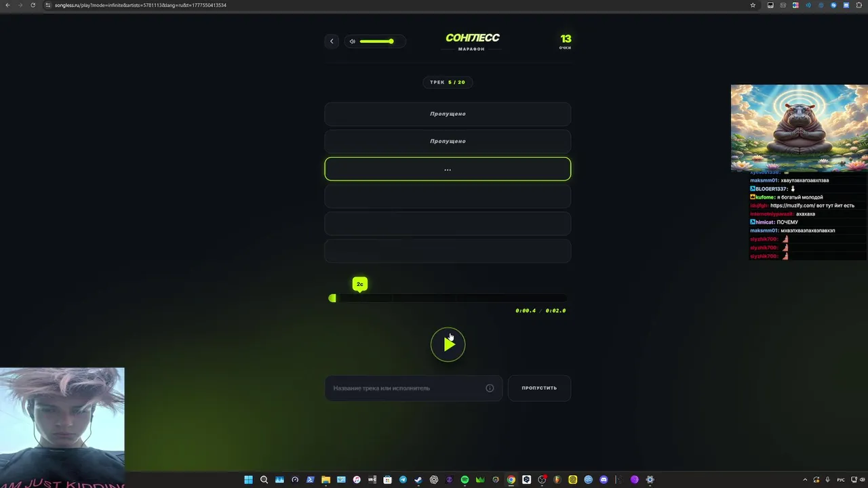
Task: Open the muzify.com link in chat
Action: coord(793,205)
